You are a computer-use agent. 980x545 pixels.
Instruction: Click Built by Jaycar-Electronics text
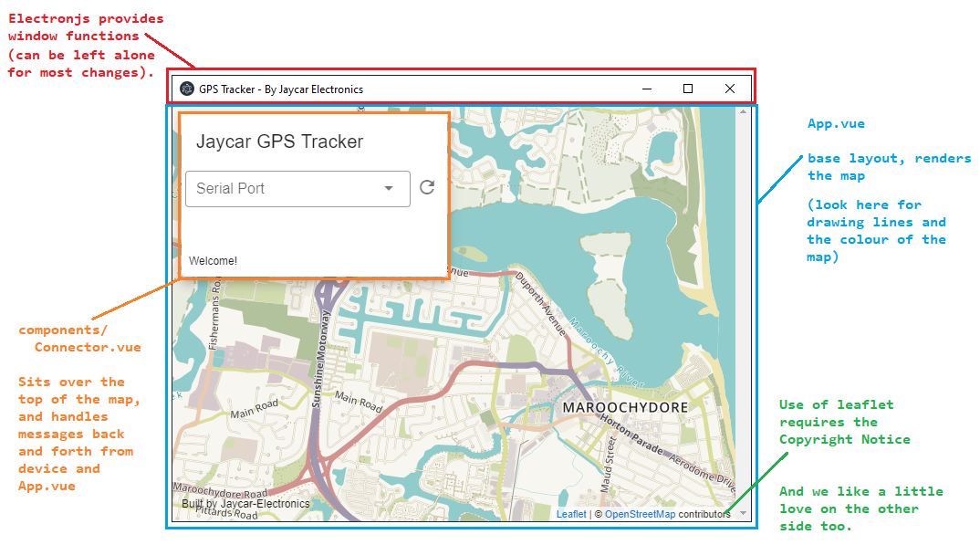pos(245,504)
